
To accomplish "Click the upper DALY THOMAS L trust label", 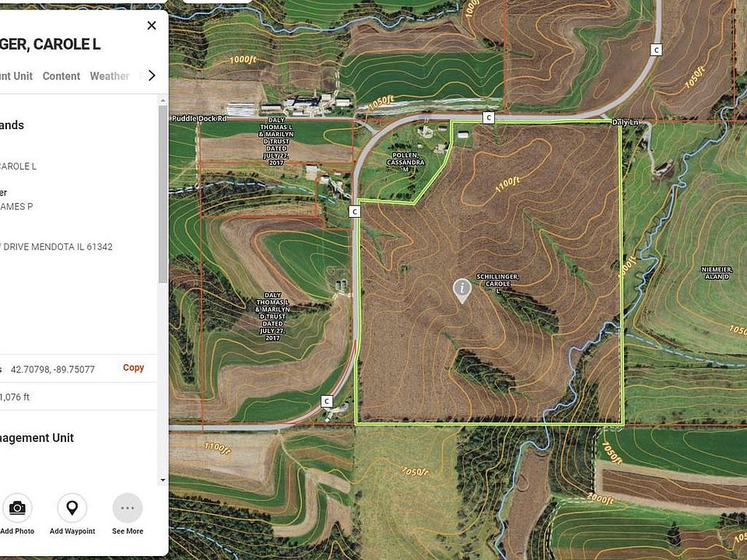I will [276, 142].
